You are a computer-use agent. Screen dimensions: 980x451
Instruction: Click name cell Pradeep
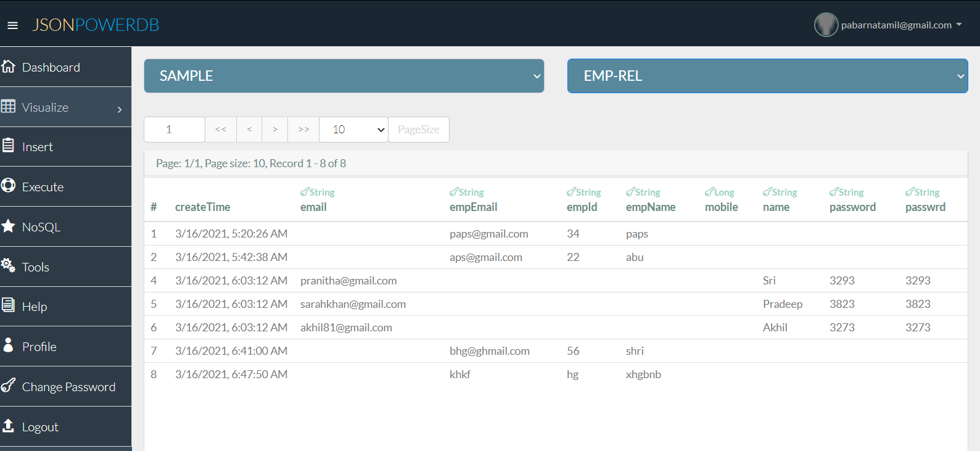[x=783, y=304]
